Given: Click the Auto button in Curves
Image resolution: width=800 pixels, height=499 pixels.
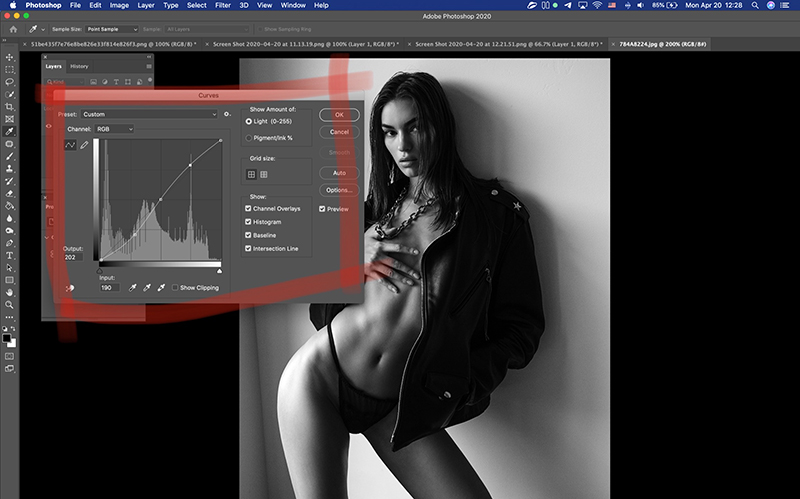Looking at the screenshot, I should coord(339,173).
